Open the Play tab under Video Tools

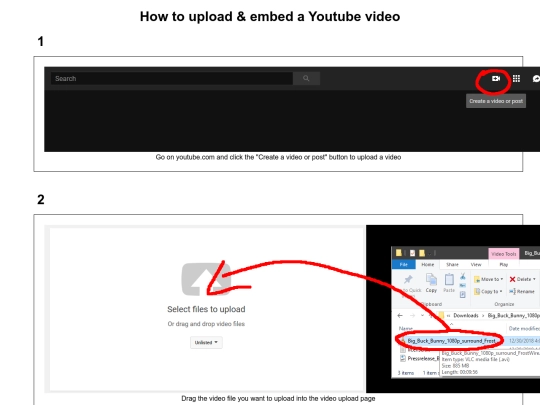(x=503, y=264)
